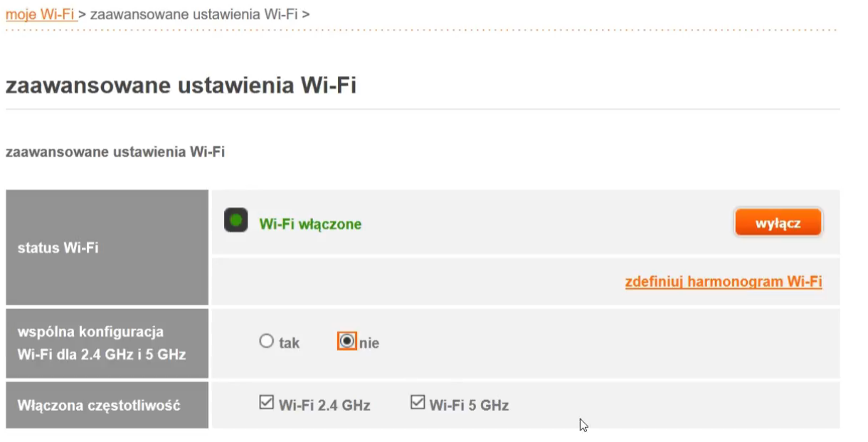Click the "nie" option label text

pyautogui.click(x=369, y=343)
